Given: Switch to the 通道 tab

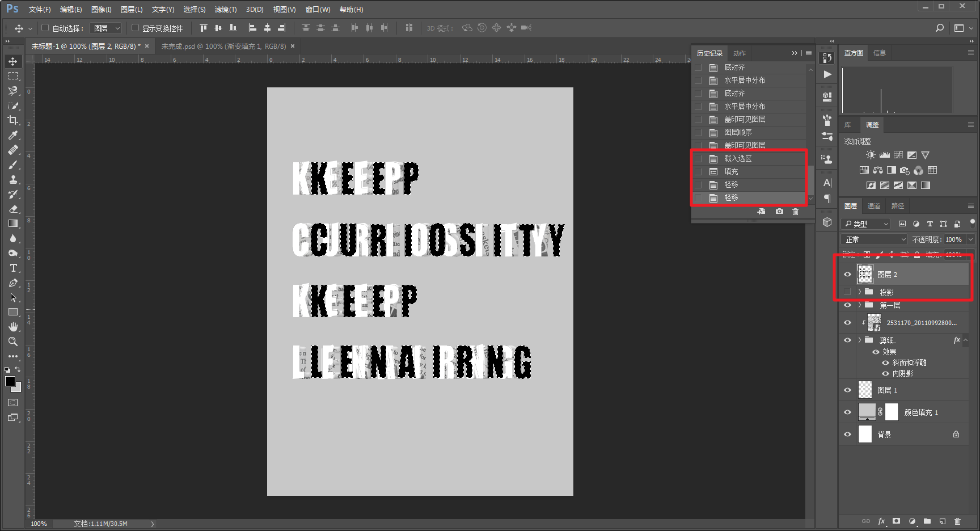Looking at the screenshot, I should click(874, 206).
